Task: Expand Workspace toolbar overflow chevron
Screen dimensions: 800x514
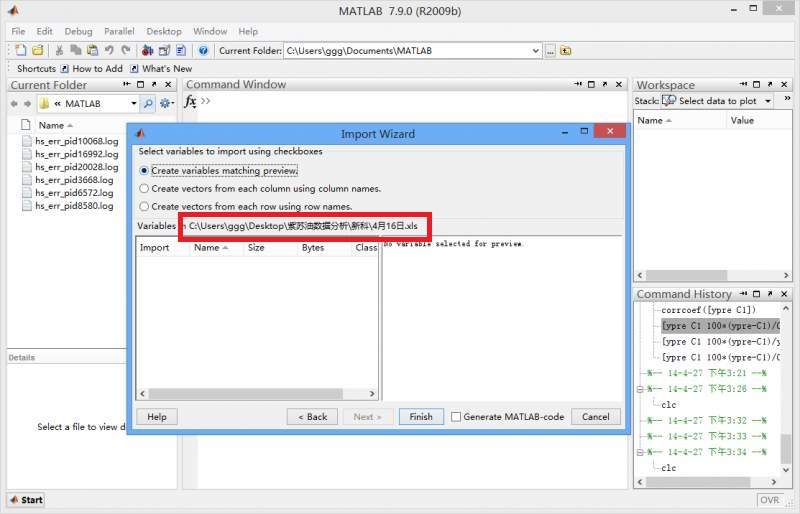Action: [x=787, y=98]
